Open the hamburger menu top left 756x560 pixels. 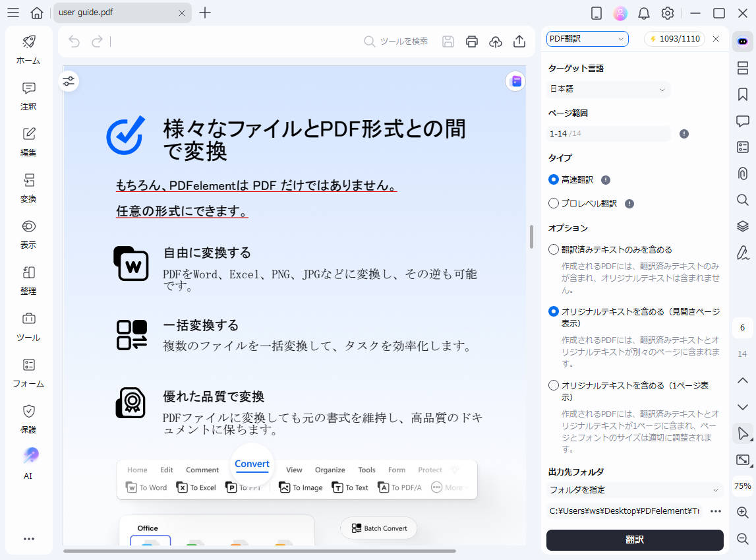13,13
